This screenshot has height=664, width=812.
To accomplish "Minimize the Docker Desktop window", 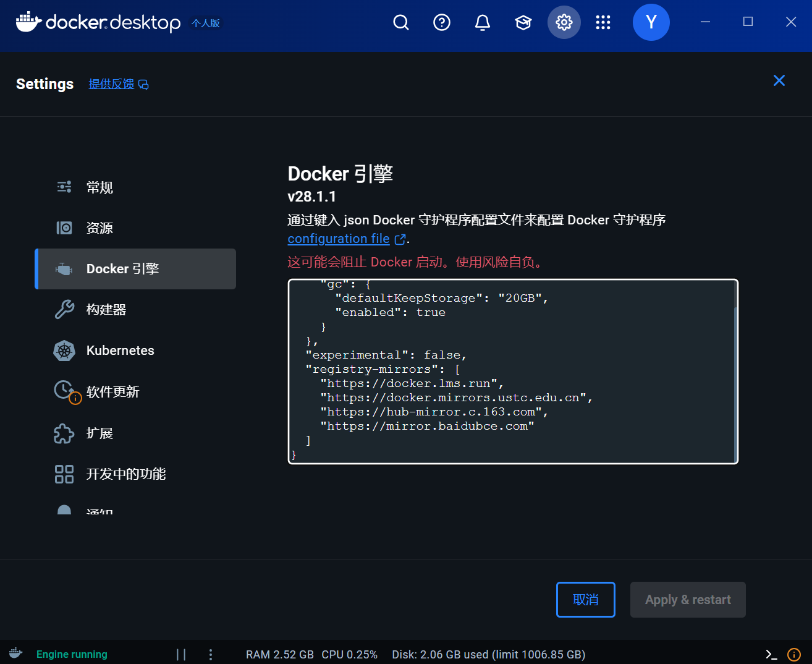I will pos(705,22).
